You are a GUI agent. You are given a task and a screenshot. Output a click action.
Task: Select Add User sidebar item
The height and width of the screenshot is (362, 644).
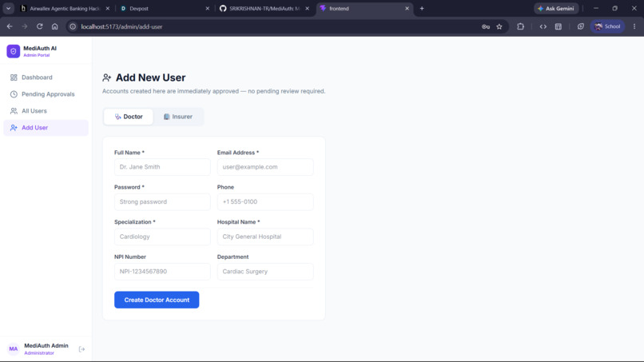click(46, 128)
